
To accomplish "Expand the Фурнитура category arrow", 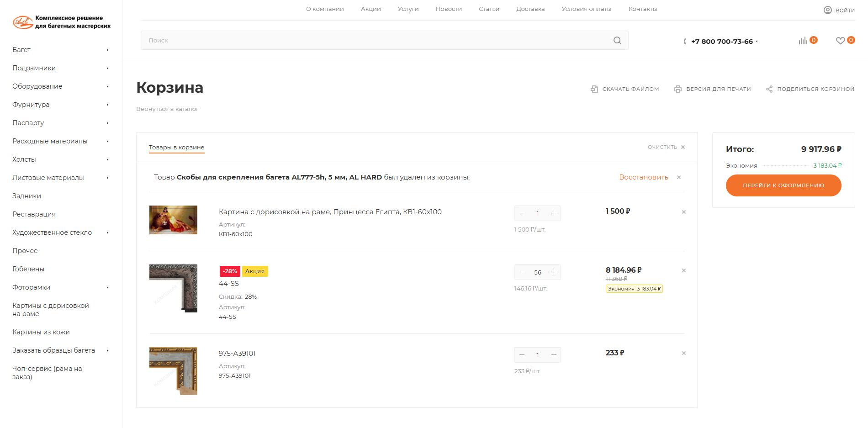I will point(107,105).
